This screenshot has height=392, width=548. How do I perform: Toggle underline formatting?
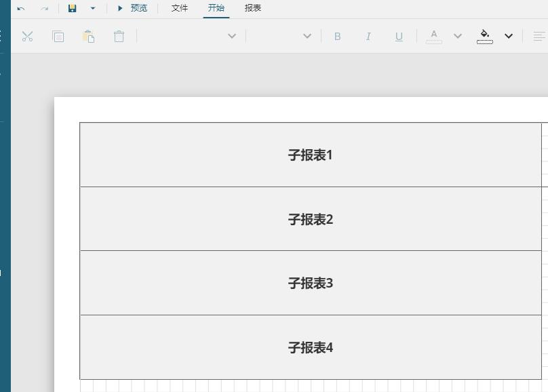(399, 37)
